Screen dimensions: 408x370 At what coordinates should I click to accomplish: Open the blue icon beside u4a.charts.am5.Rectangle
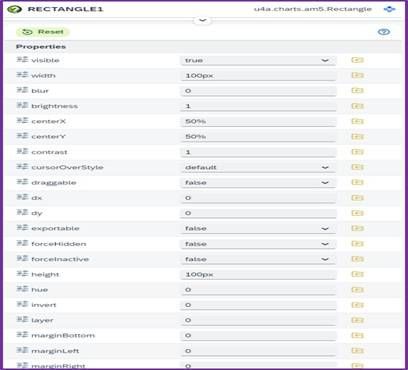pyautogui.click(x=389, y=9)
